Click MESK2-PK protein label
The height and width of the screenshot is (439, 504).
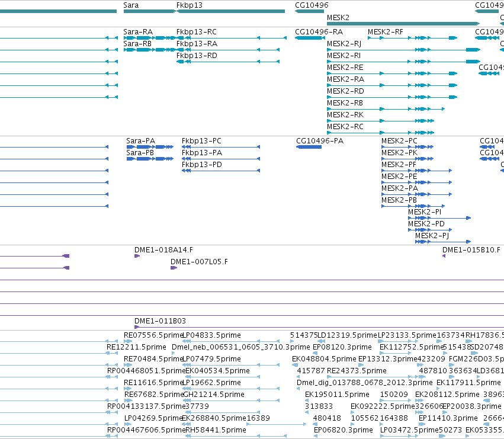click(400, 153)
